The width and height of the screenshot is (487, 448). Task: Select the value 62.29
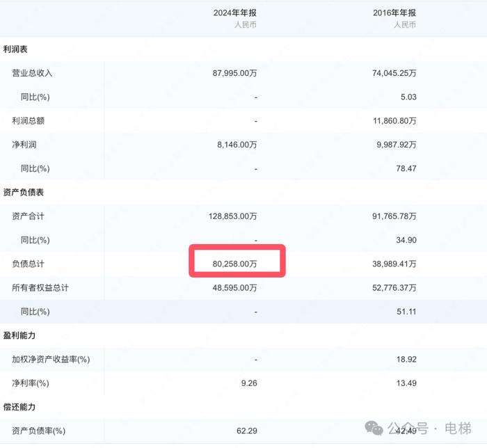point(247,431)
